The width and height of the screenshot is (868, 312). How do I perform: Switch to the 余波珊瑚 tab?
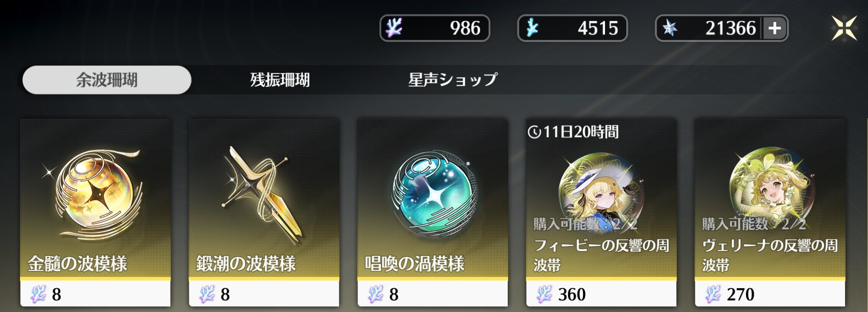click(107, 80)
